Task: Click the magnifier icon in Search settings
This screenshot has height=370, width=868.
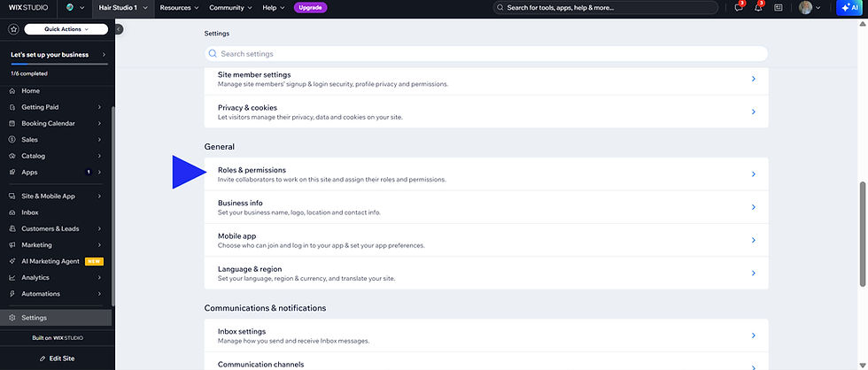Action: (213, 54)
